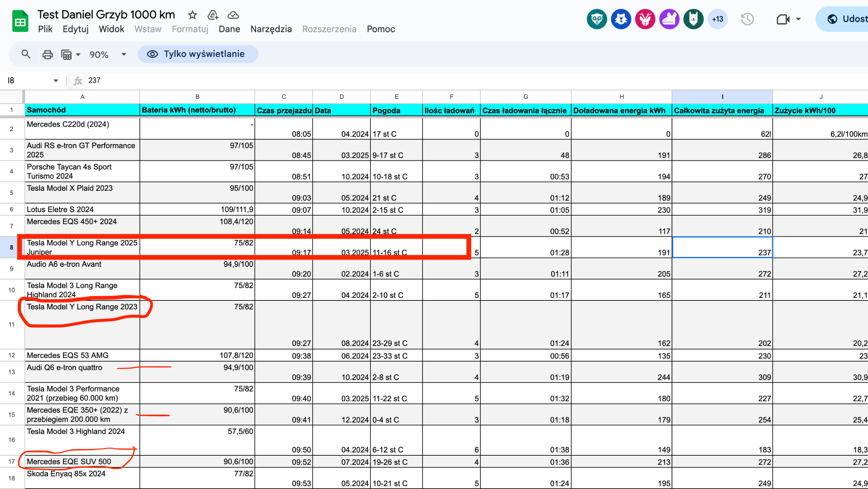The image size is (868, 489).
Task: Click the add to Drive shortcut icon
Action: 213,15
